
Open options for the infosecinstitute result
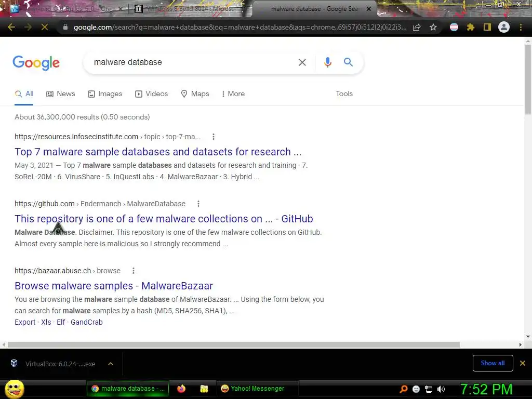(214, 137)
